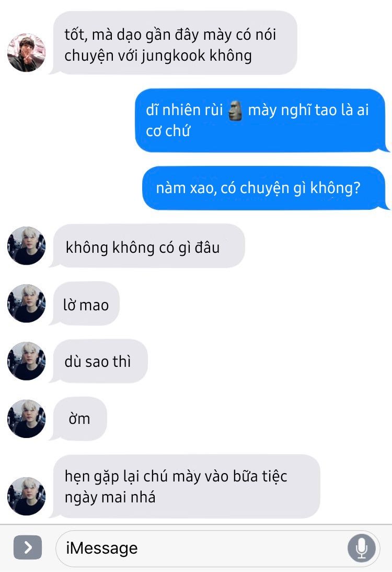Tap avatar next to "không không có gì đâu"
Screen dimensions: 392x572
coord(26,245)
